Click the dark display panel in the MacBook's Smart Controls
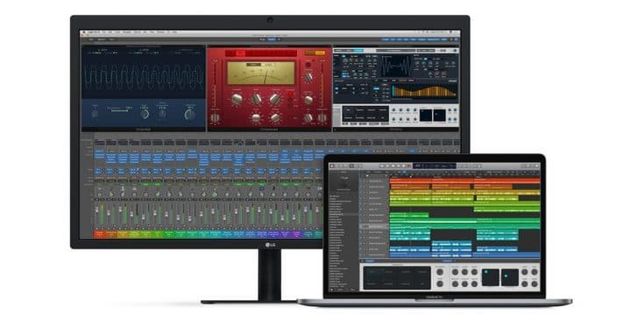Image resolution: width=644 pixels, height=322 pixels. tap(397, 277)
